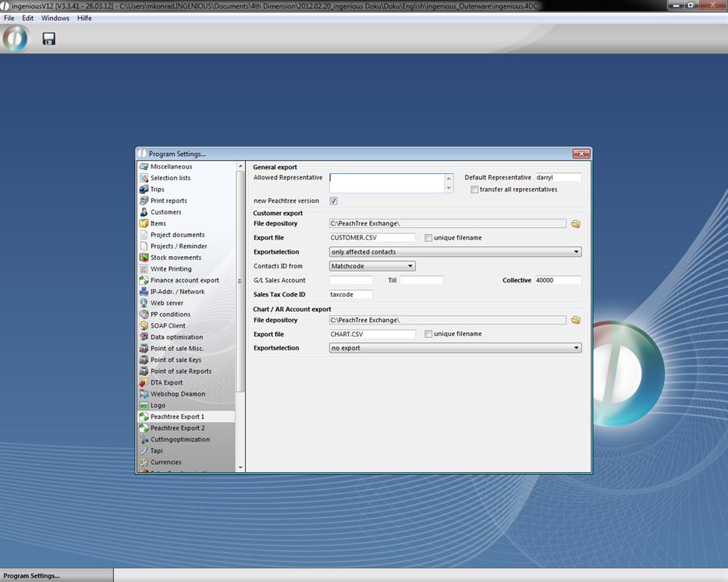Click the settings list scrollbar down arrow
The image size is (728, 582).
(240, 467)
